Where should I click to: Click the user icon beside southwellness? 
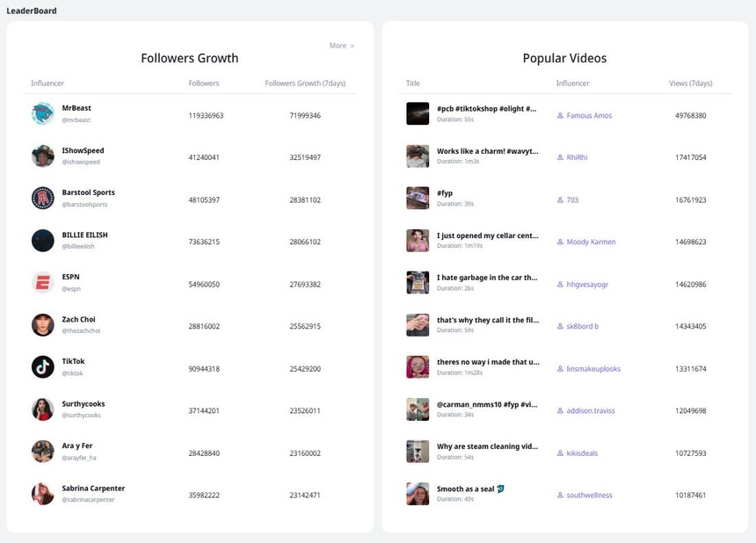coord(560,496)
